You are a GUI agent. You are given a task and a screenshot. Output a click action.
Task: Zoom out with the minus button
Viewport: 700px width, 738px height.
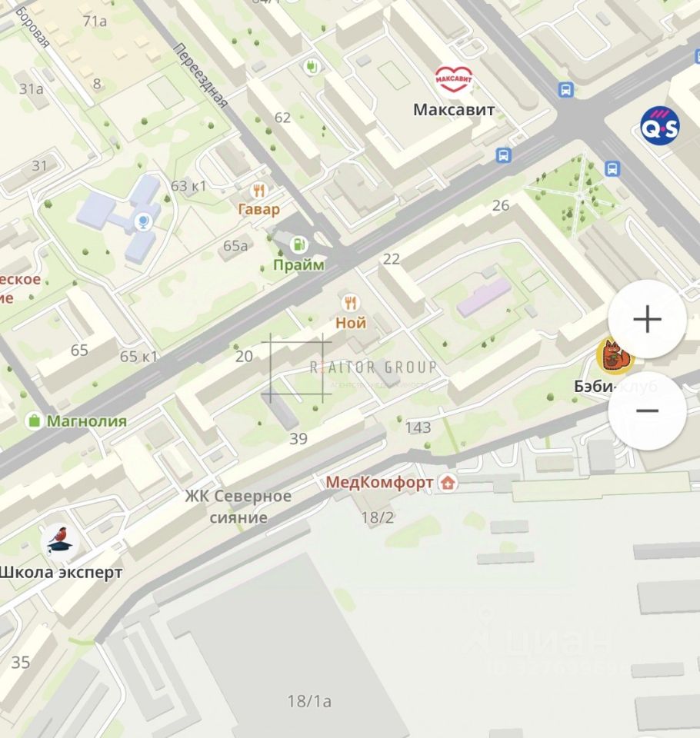[x=647, y=411]
